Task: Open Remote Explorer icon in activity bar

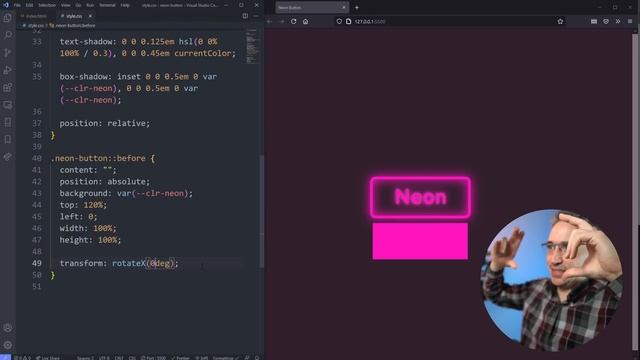Action: point(7,105)
